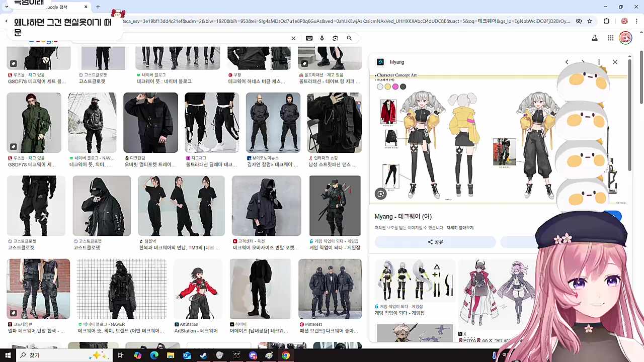Open Task View on the taskbar
The height and width of the screenshot is (362, 644).
[121, 355]
